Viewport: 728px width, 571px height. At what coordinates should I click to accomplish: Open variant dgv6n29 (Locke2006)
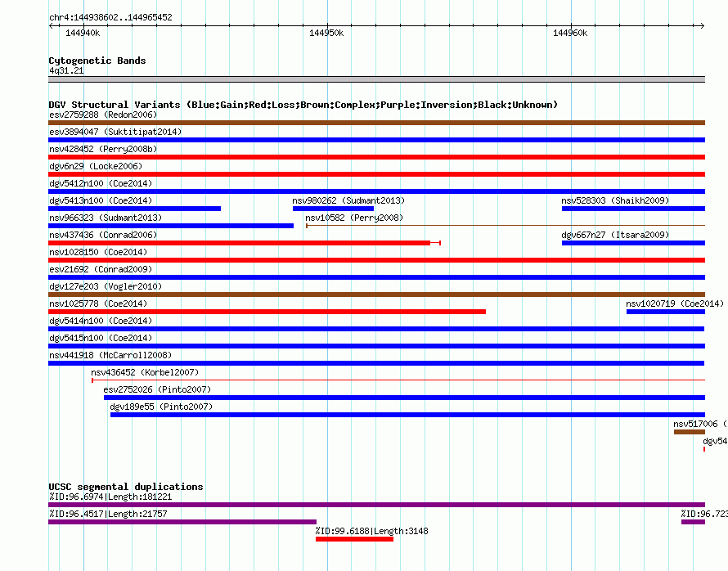[96, 166]
